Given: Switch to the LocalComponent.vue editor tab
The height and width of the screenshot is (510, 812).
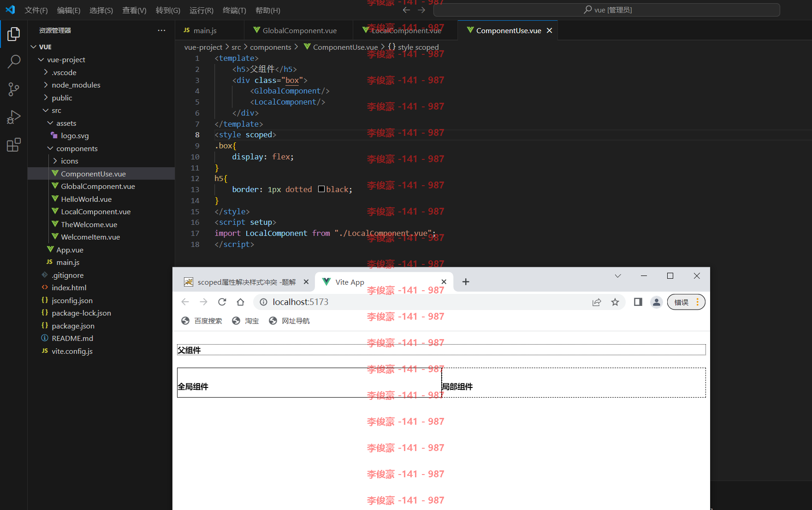Looking at the screenshot, I should pyautogui.click(x=406, y=30).
